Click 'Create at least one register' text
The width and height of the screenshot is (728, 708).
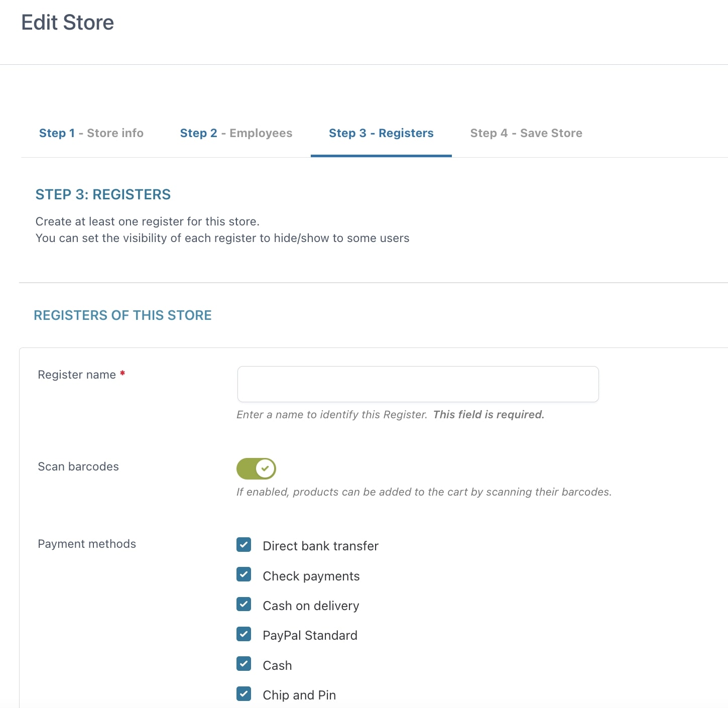pyautogui.click(x=147, y=221)
